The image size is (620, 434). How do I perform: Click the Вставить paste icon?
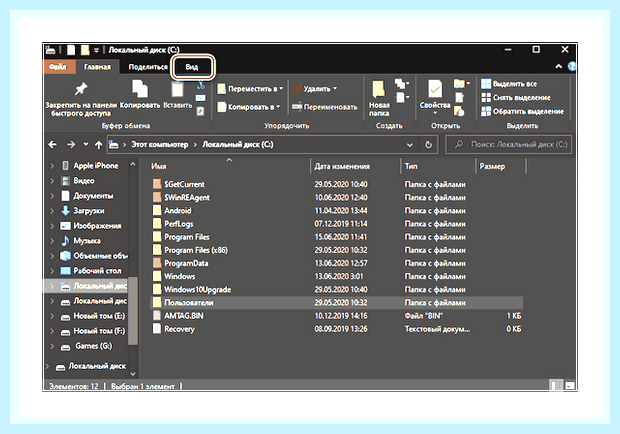point(177,89)
